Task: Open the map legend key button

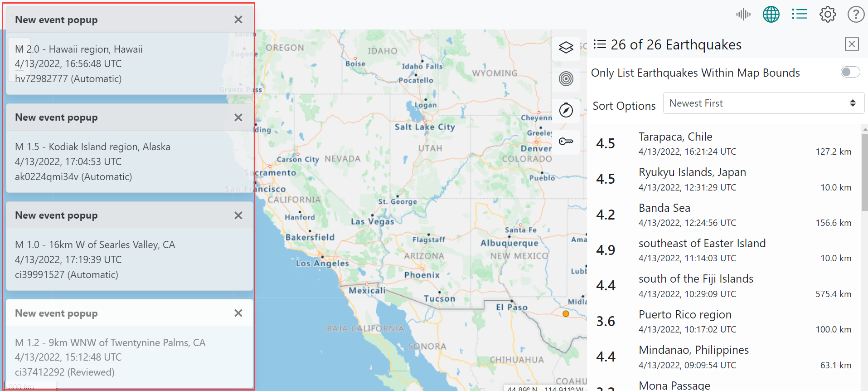Action: (x=566, y=142)
